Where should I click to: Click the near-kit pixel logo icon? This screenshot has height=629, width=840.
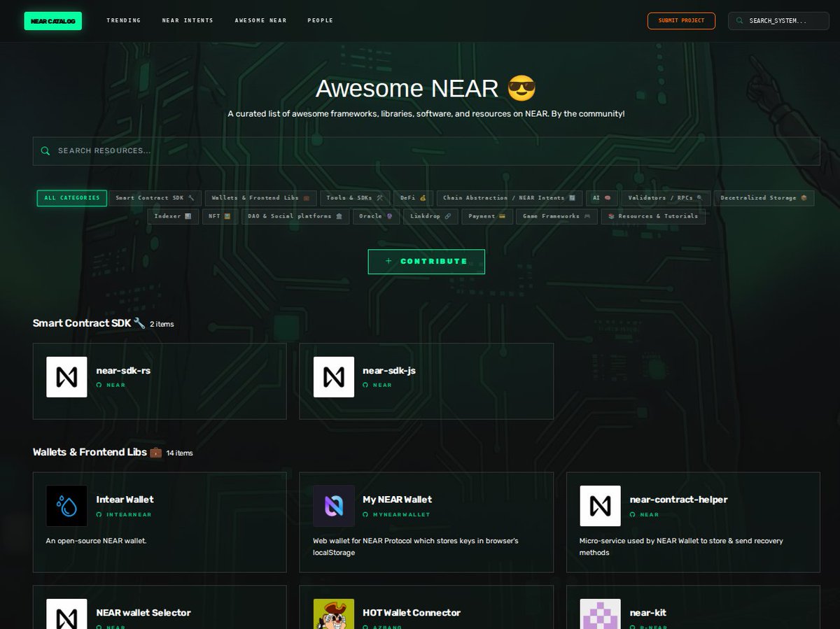tap(601, 614)
